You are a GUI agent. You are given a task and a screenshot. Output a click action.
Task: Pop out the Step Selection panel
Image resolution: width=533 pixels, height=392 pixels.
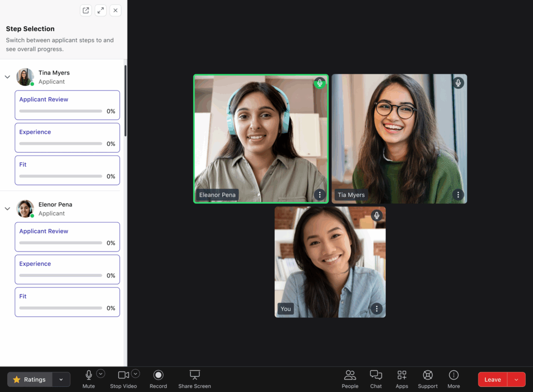[x=86, y=10]
